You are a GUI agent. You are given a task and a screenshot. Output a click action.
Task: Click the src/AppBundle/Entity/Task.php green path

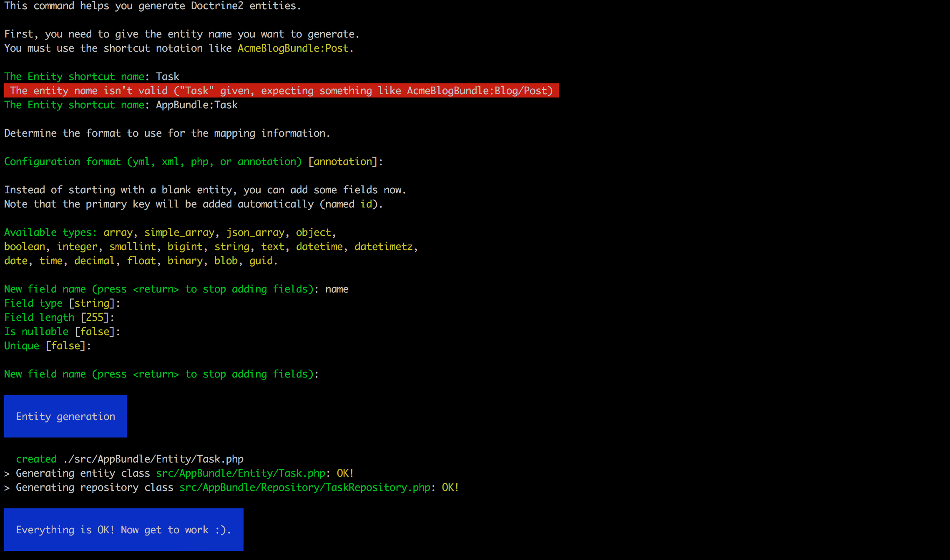coord(240,473)
